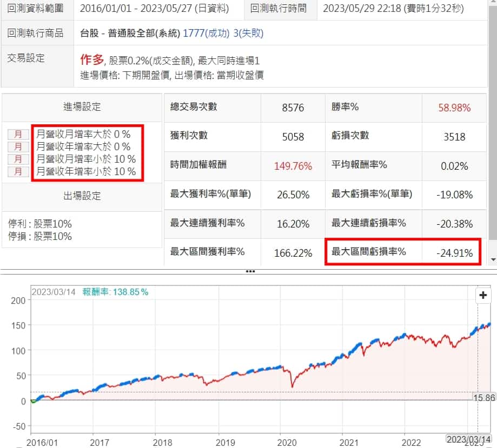Click the 月 tag beside 月營收年增率大於 0 %

coord(18,146)
